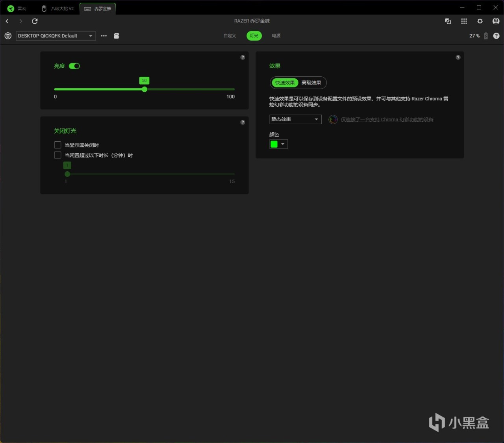Switch to the 自定义 tab
Viewport: 504px width, 443px height.
(230, 36)
